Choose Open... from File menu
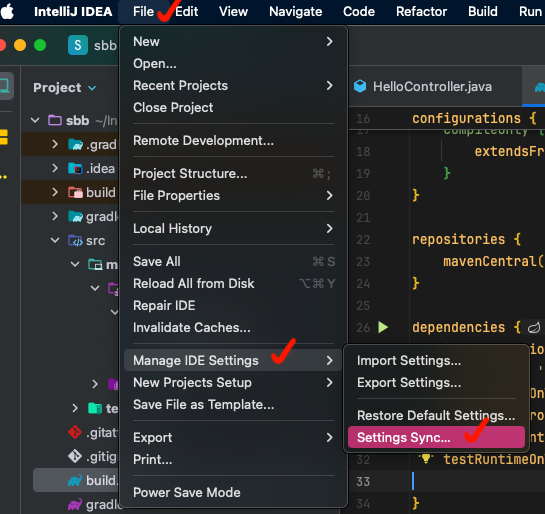545x514 pixels. tap(233, 64)
